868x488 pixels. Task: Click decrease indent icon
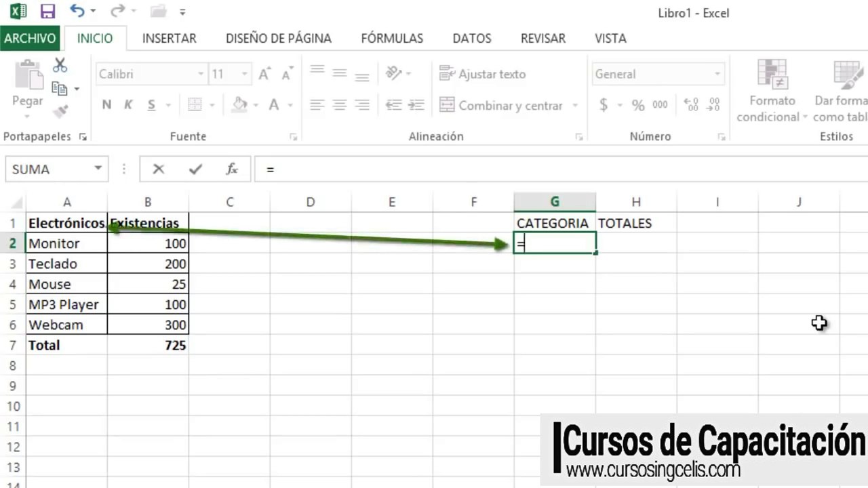pyautogui.click(x=393, y=105)
